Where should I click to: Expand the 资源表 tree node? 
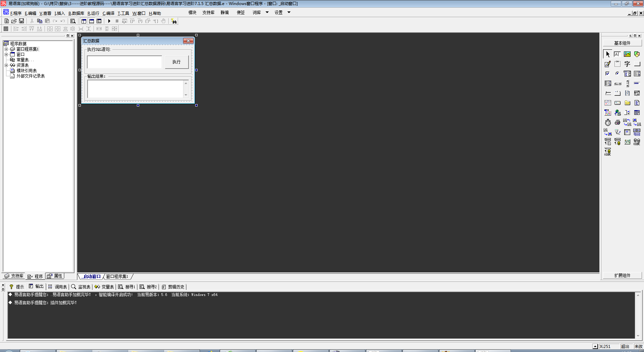[x=6, y=65]
